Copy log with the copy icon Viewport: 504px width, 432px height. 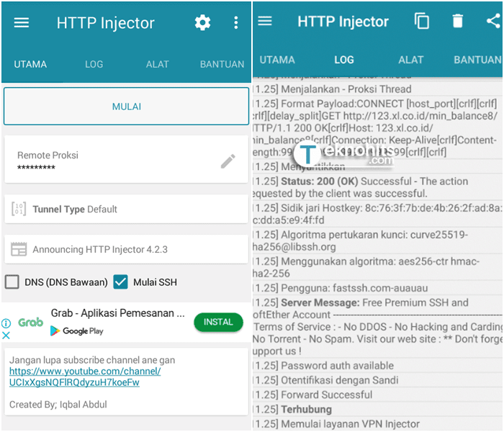(x=421, y=21)
